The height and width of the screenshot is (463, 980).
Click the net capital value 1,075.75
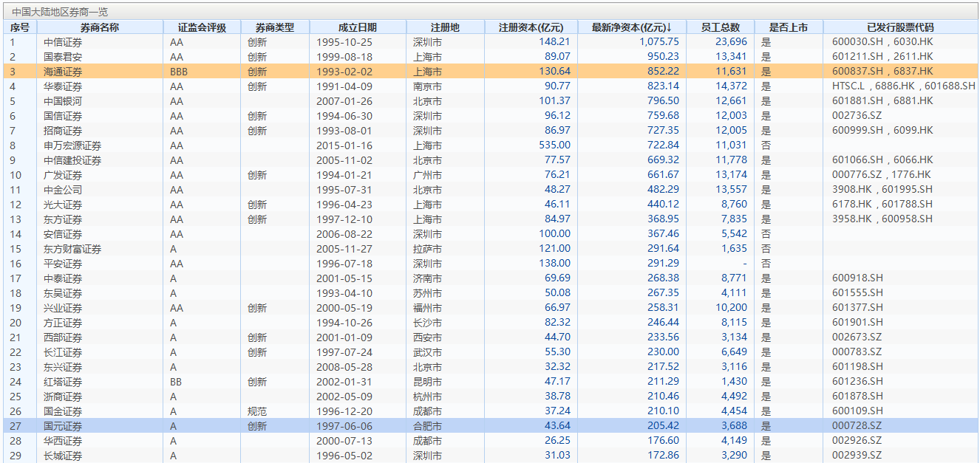(659, 42)
